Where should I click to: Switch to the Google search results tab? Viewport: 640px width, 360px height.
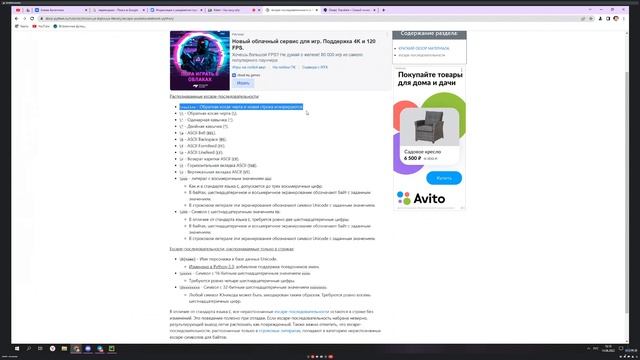pyautogui.click(x=118, y=10)
